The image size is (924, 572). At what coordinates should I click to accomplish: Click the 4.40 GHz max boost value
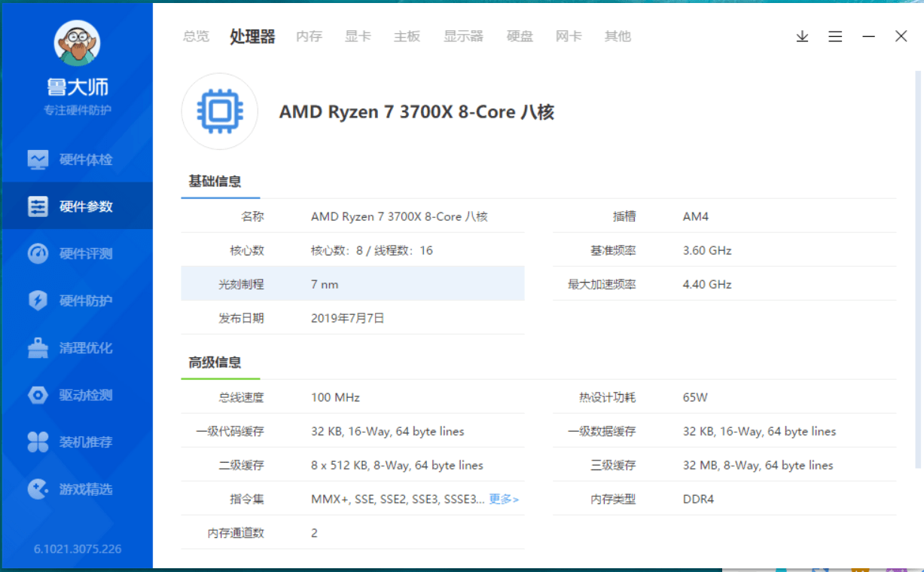pyautogui.click(x=707, y=284)
